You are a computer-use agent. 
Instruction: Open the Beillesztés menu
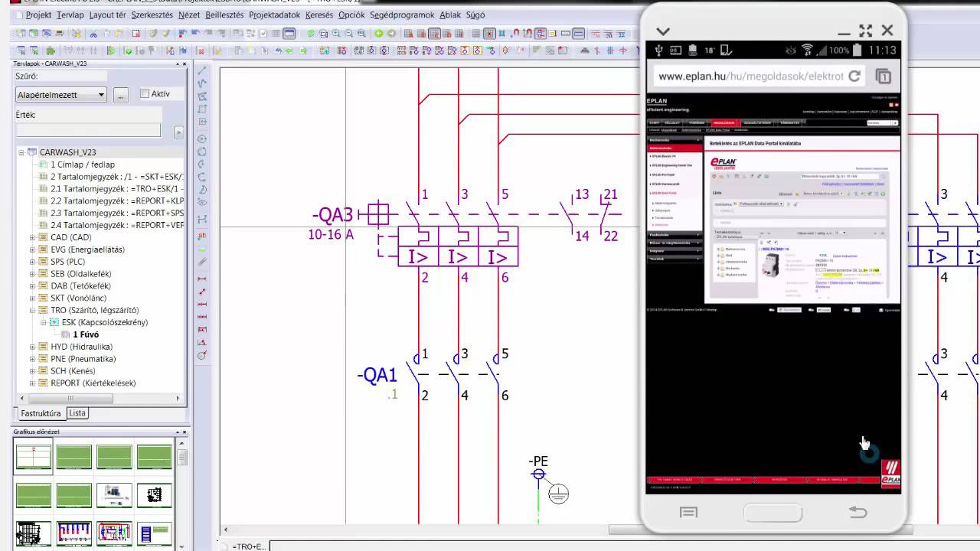pyautogui.click(x=224, y=15)
